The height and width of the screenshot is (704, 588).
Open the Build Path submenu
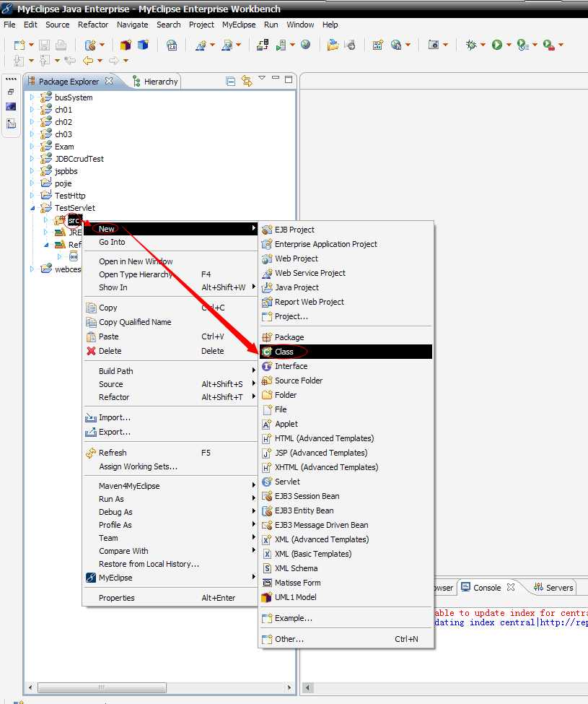pos(170,371)
